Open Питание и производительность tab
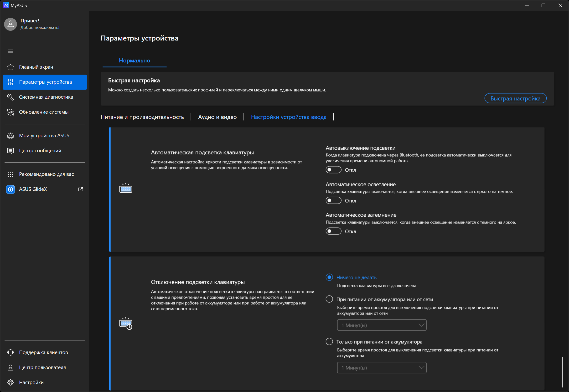This screenshot has height=392, width=569. pos(142,117)
